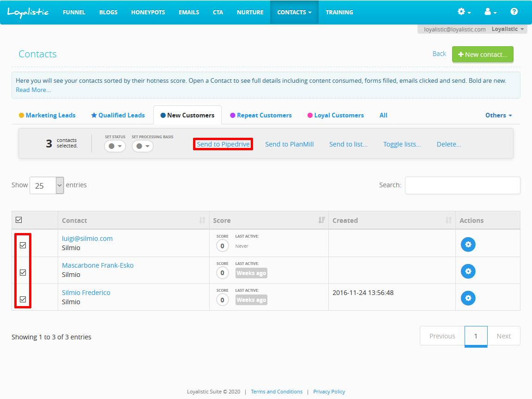Click inside the Search field

[462, 185]
